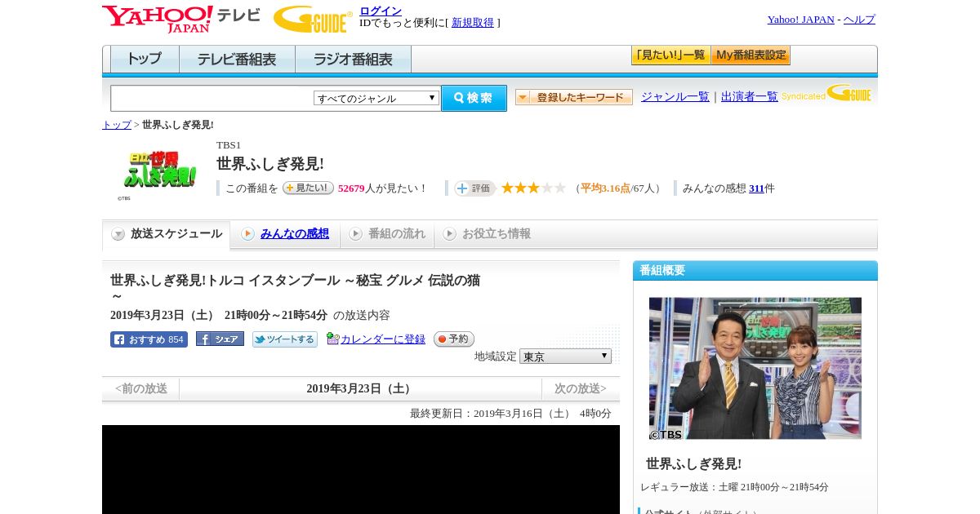This screenshot has width=980, height=514.
Task: Go to the Yahoo! JAPAN link at top right
Action: (801, 20)
